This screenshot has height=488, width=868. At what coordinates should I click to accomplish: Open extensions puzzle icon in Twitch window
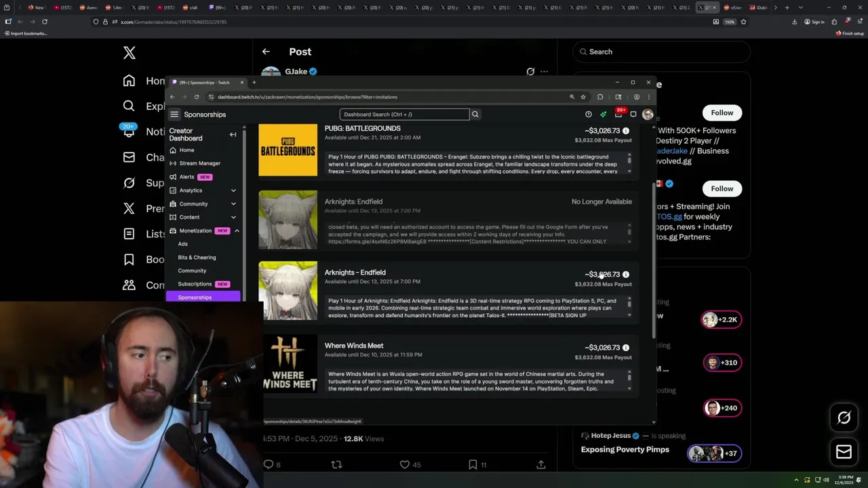pos(600,97)
